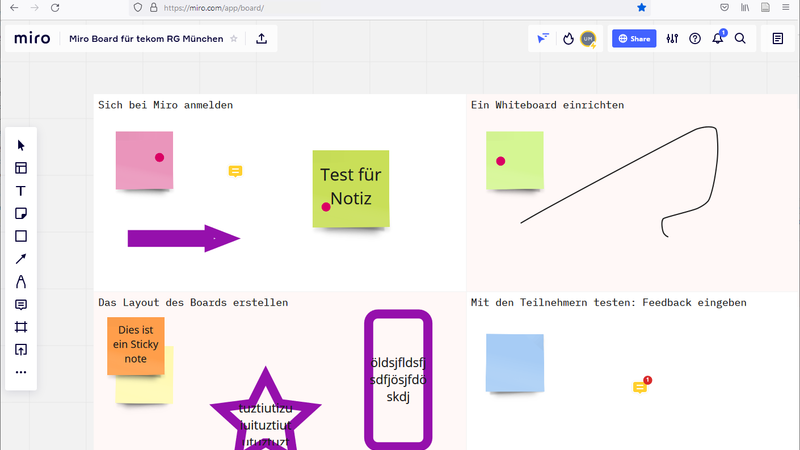This screenshot has height=450, width=800.
Task: Open the Templates tool
Action: 21,168
